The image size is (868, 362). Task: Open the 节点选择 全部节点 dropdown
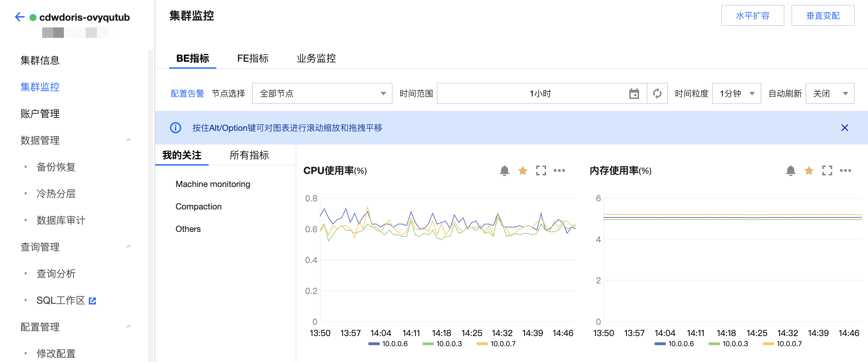(x=322, y=94)
